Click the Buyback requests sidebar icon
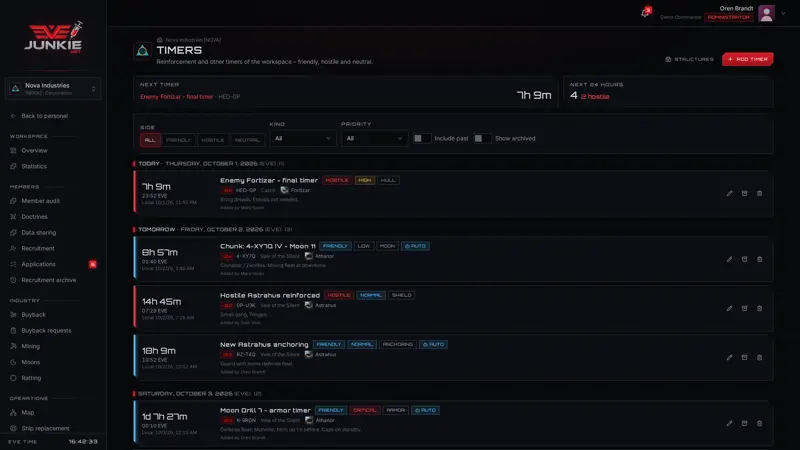800x450 pixels. (x=13, y=331)
